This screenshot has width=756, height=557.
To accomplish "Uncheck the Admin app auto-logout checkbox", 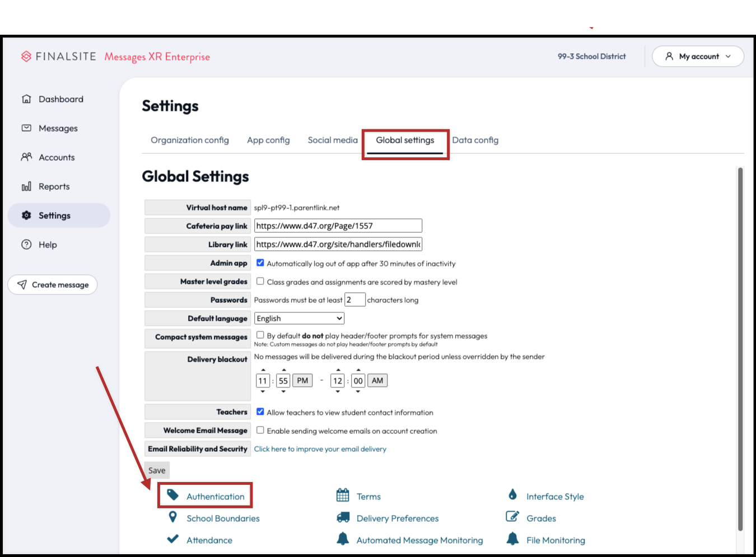I will pos(260,263).
